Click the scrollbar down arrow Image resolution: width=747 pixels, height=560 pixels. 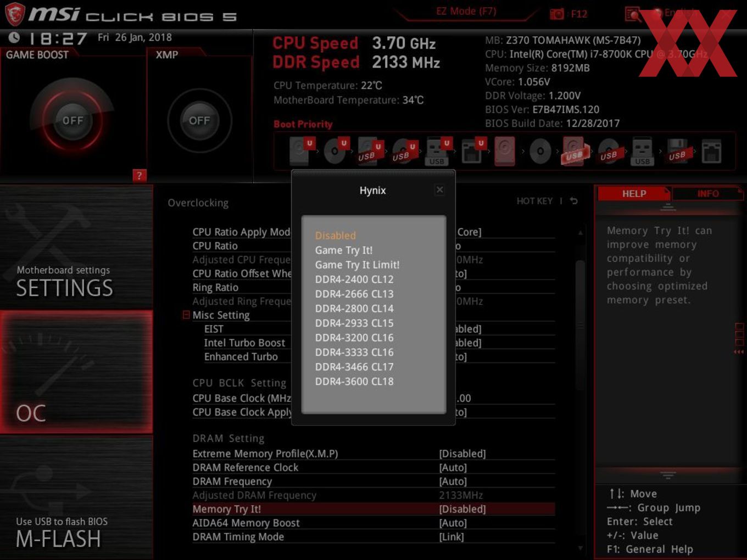click(x=581, y=548)
